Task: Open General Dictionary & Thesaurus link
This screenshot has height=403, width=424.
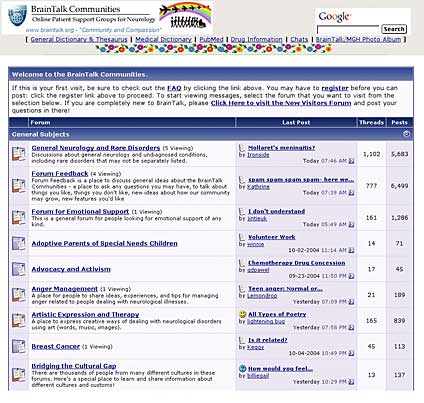Action: [x=79, y=39]
